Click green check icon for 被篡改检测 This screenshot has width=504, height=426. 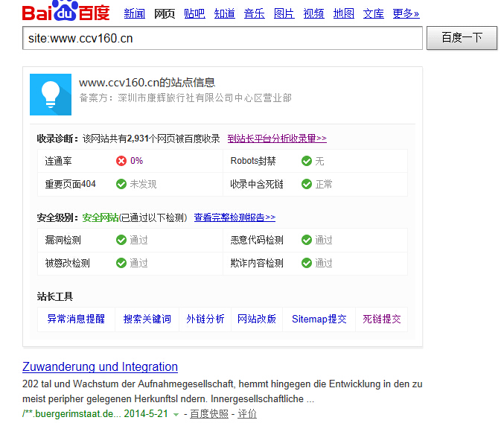[121, 263]
